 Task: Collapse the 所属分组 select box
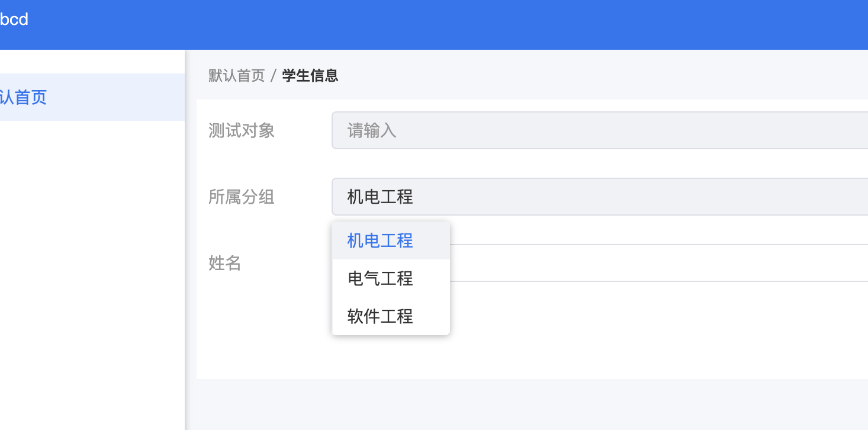click(x=600, y=197)
